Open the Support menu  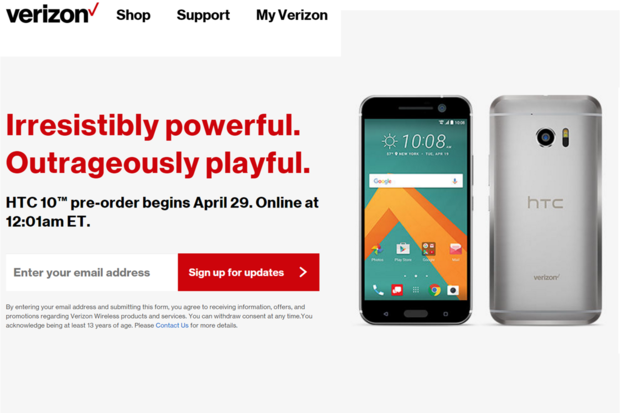tap(203, 15)
